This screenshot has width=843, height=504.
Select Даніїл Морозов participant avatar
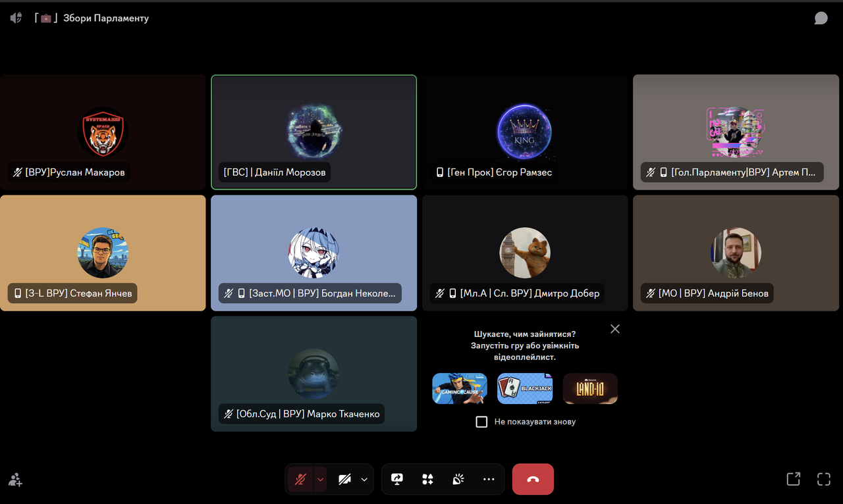pyautogui.click(x=313, y=132)
